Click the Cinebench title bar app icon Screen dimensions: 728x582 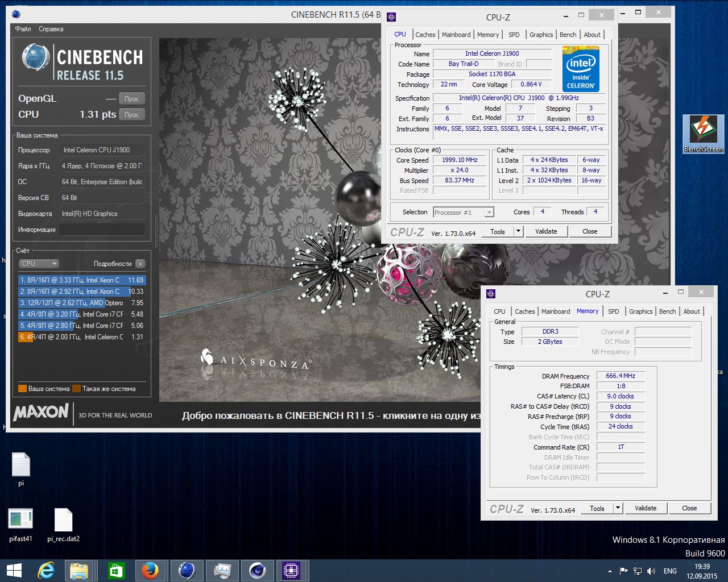(16, 14)
